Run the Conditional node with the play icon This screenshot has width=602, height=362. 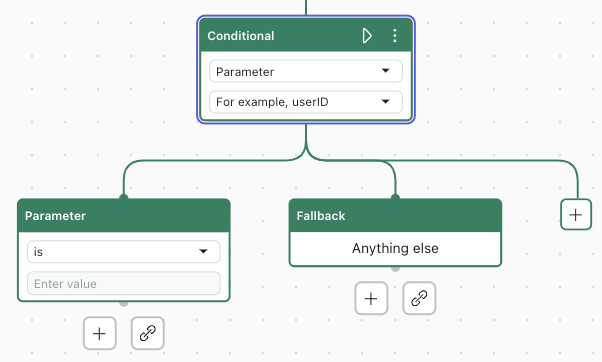click(367, 36)
